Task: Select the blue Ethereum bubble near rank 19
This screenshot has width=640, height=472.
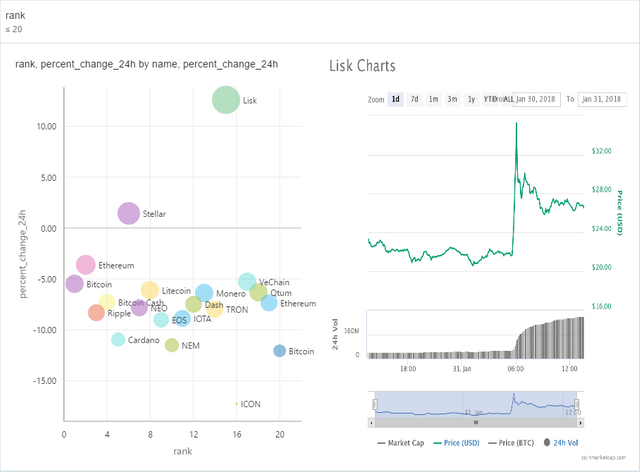Action: coord(269,303)
